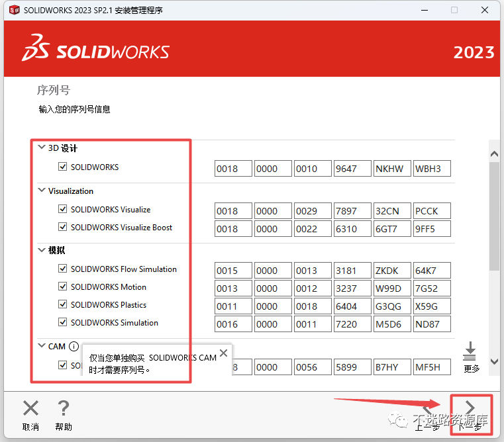Screen dimensions: 504x442
Task: Toggle the CAM product checkbox
Action: click(x=62, y=365)
